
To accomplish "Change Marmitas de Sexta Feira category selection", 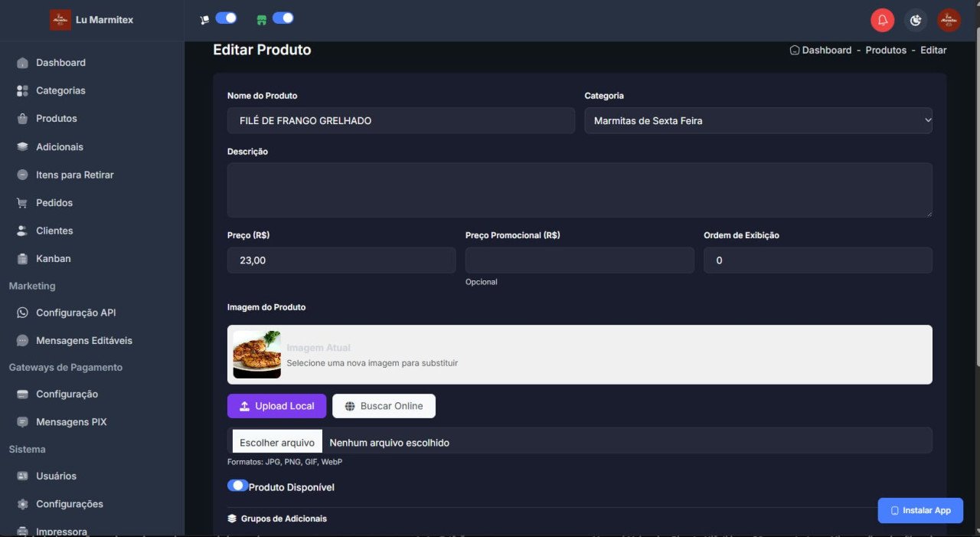I will pyautogui.click(x=758, y=120).
